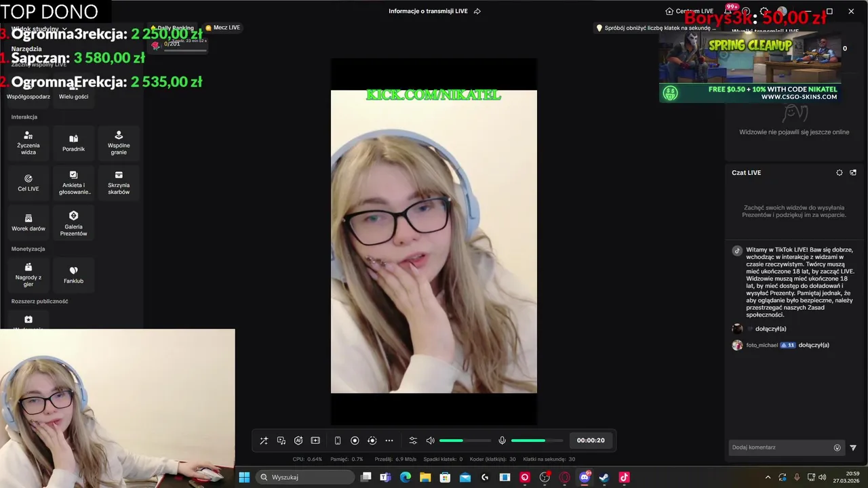The image size is (868, 488).
Task: Click the Przesilij 6.9 Mb/s status entry
Action: (395, 460)
